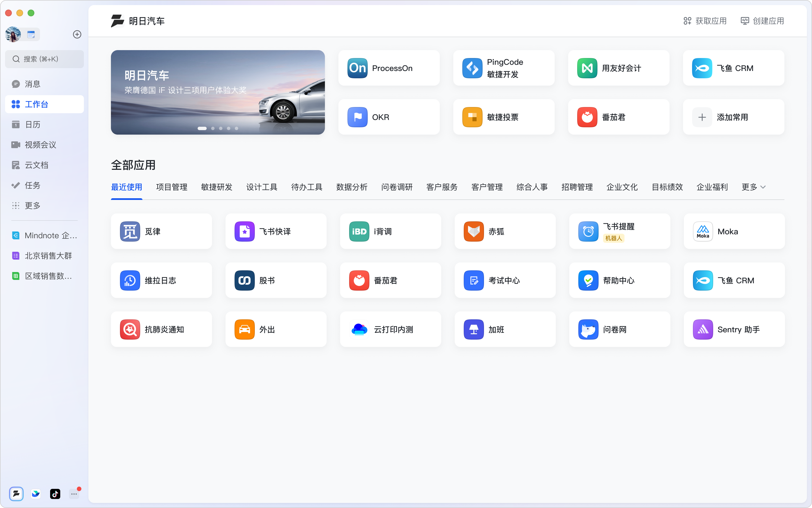Open 番茄君 in the all apps list
This screenshot has height=508, width=812.
click(391, 280)
